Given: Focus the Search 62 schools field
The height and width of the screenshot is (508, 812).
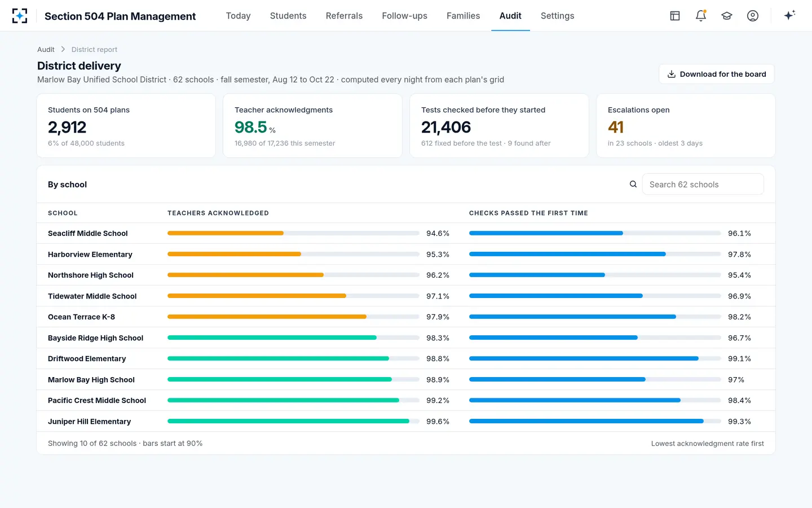Looking at the screenshot, I should [x=703, y=185].
